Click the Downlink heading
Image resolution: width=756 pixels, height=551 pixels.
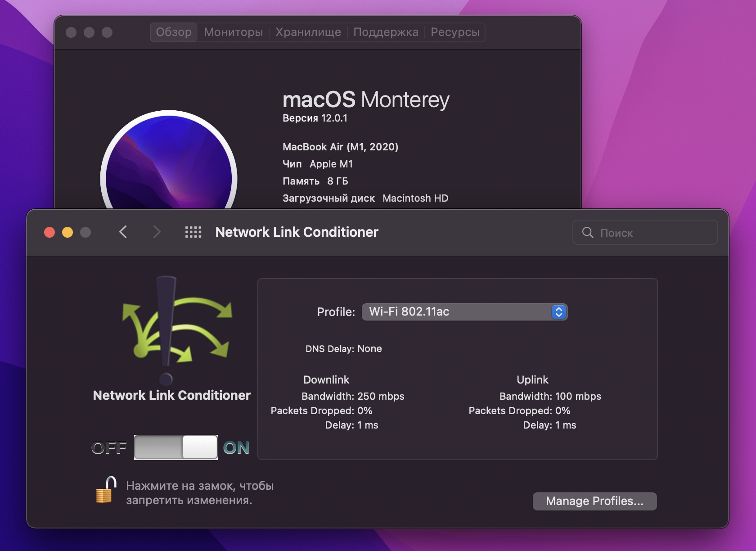point(326,379)
